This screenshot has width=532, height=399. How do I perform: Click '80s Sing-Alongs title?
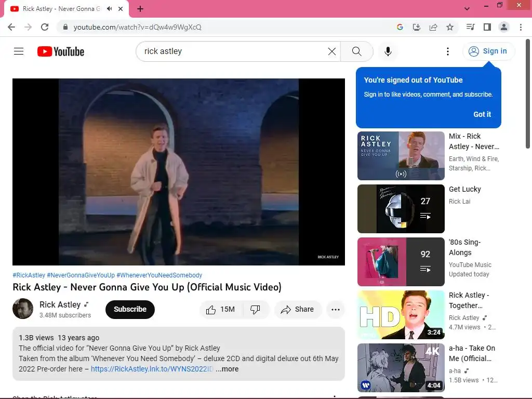[x=465, y=247]
